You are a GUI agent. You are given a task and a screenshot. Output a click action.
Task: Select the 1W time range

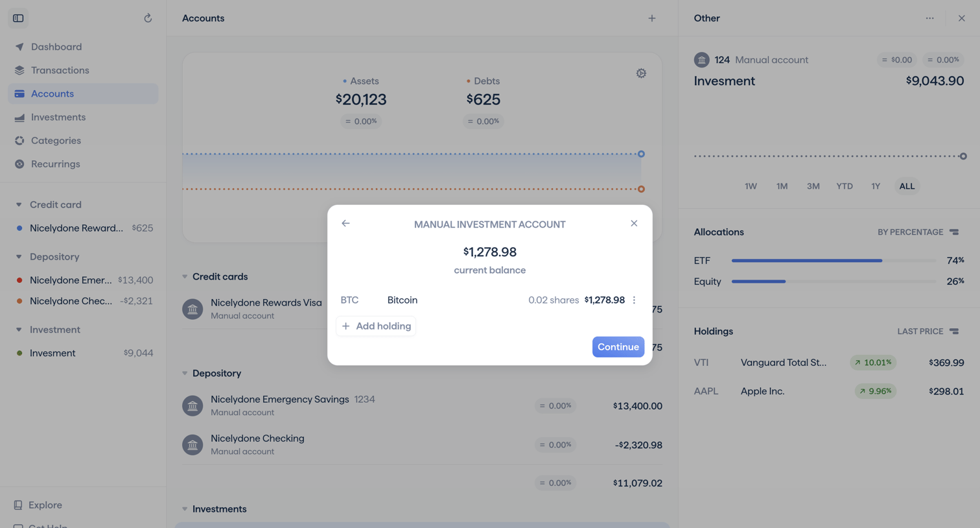[751, 186]
